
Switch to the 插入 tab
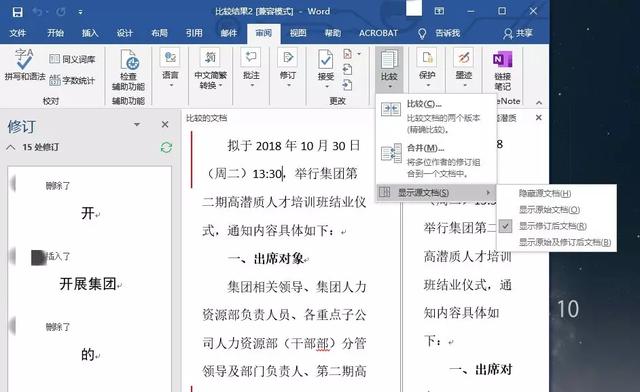[90, 33]
